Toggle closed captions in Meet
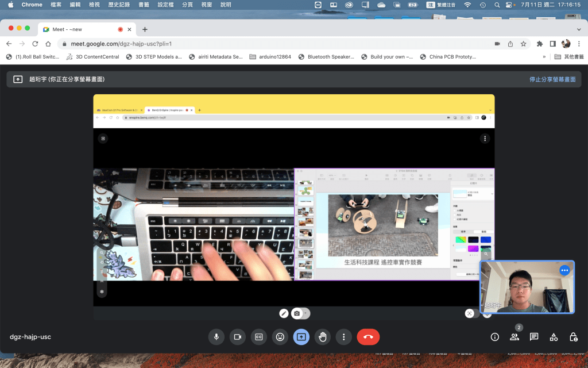This screenshot has width=588, height=368. coord(258,337)
